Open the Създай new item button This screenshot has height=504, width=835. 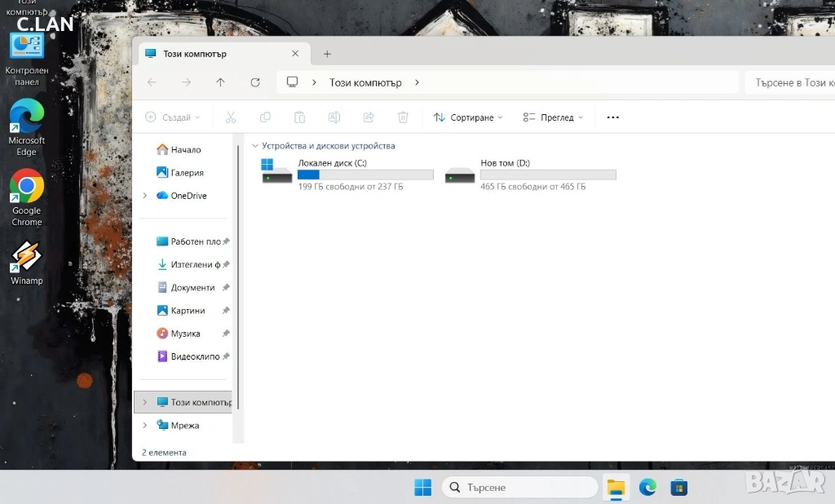172,117
